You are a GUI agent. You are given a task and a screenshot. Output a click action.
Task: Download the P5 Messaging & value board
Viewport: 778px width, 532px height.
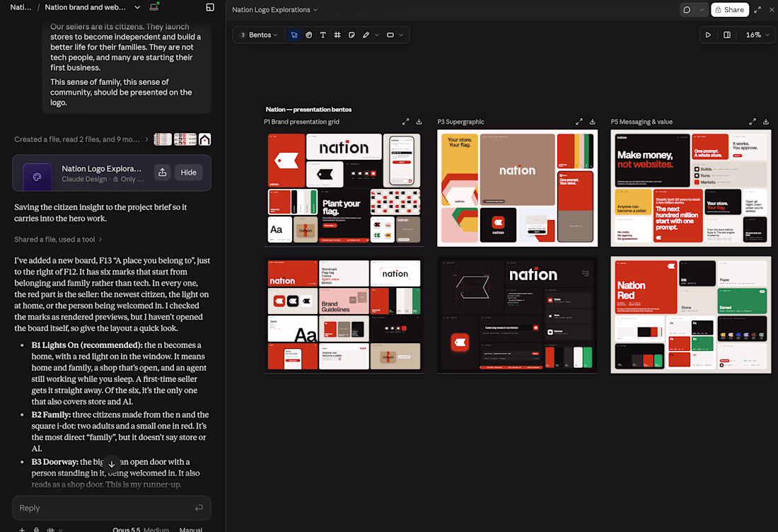coord(765,122)
